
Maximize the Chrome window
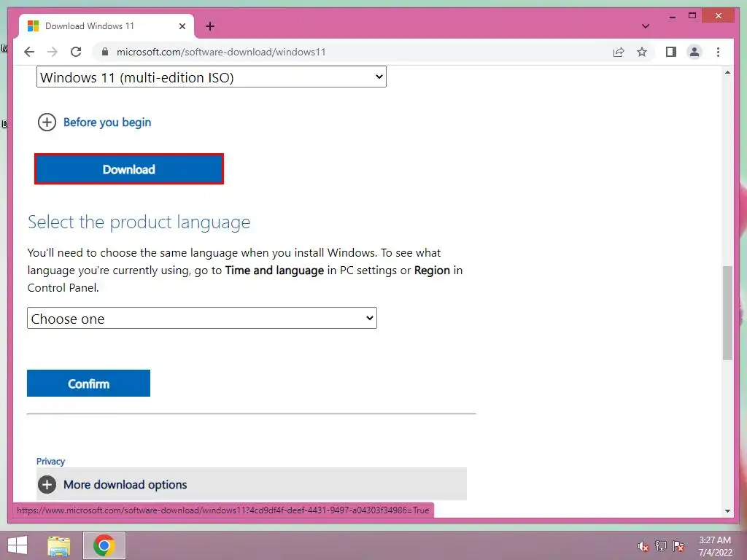[692, 16]
